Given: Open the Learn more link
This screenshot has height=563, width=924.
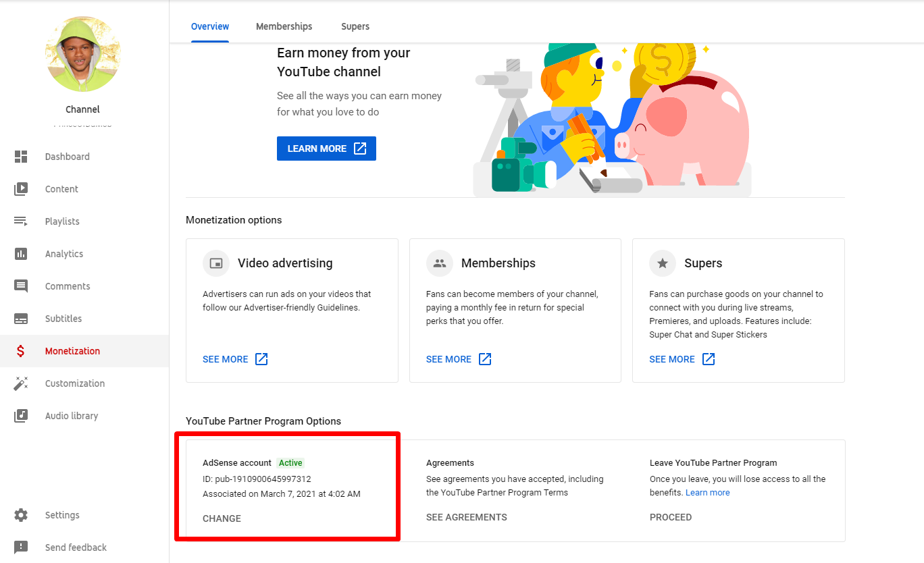Looking at the screenshot, I should 708,493.
